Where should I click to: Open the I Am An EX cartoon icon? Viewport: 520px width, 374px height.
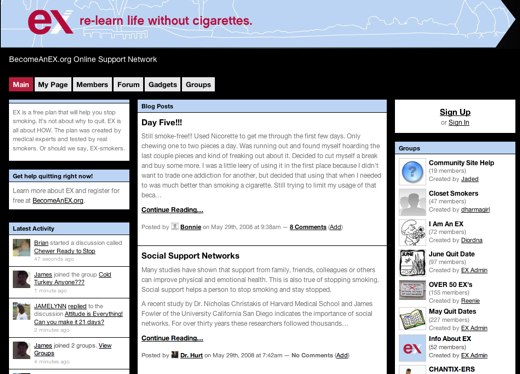pos(412,233)
